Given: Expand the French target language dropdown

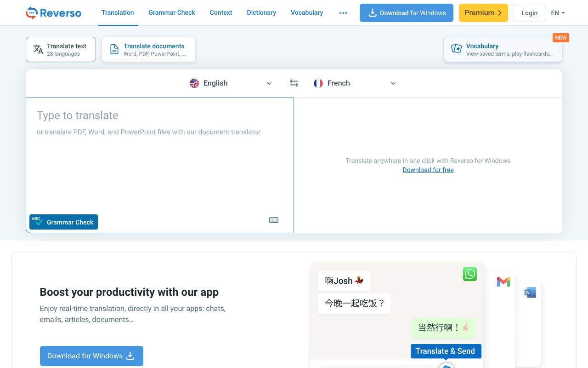Looking at the screenshot, I should click(x=355, y=83).
